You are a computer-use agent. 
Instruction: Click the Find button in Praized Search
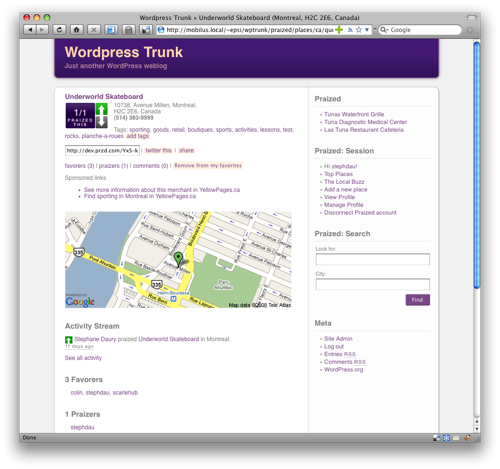[x=418, y=300]
